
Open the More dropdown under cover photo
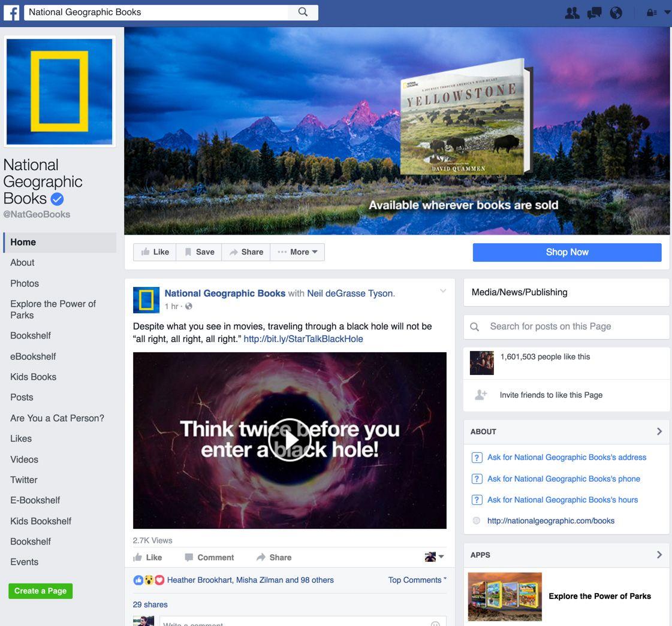(x=298, y=252)
